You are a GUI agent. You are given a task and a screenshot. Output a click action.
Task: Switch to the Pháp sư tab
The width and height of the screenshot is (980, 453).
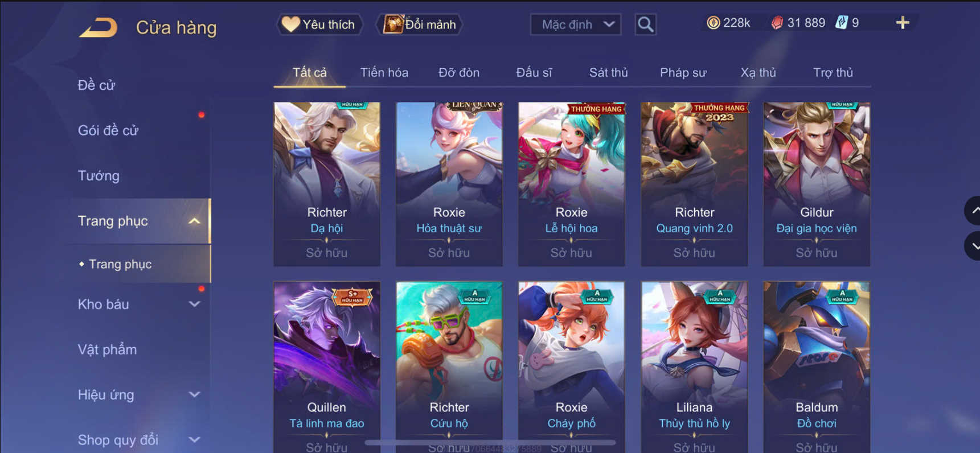tap(683, 73)
